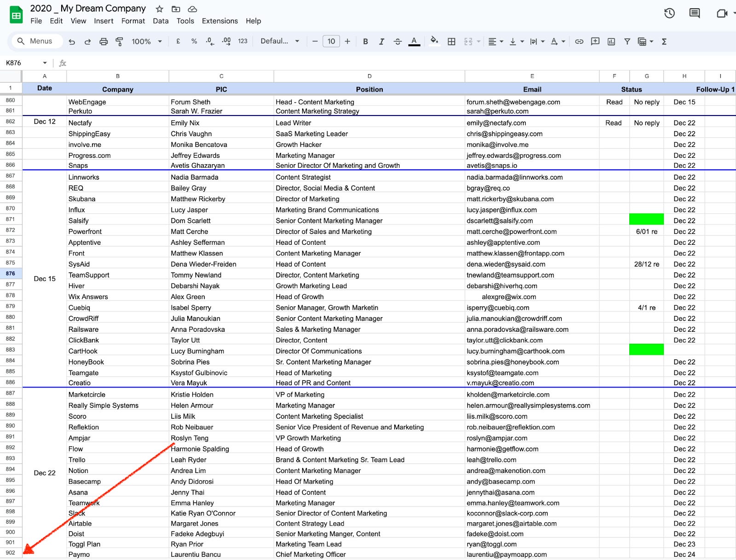The image size is (736, 560).
Task: Open the Insert menu
Action: click(x=103, y=21)
